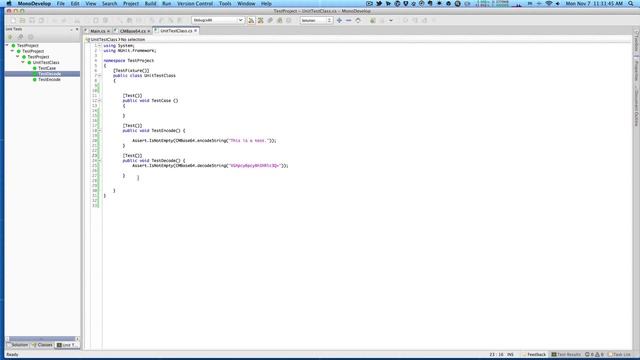This screenshot has height=360, width=640.
Task: Open the Search menu
Action: (x=109, y=4)
